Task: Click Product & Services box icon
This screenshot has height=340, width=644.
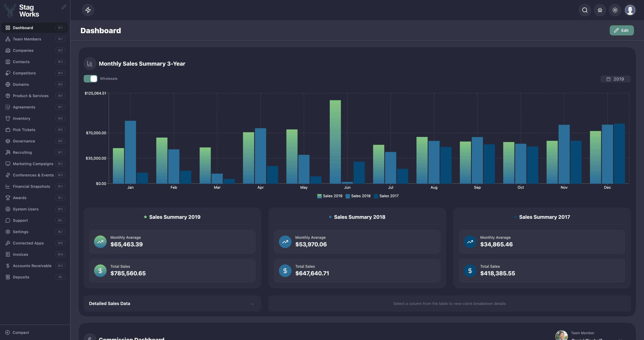Action: pos(8,96)
